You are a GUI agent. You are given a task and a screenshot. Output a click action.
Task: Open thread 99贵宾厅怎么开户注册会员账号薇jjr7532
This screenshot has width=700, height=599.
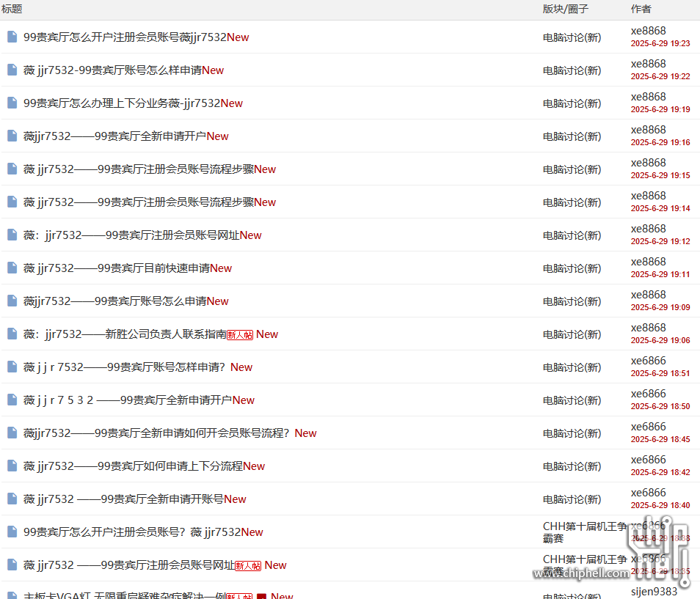(x=125, y=37)
